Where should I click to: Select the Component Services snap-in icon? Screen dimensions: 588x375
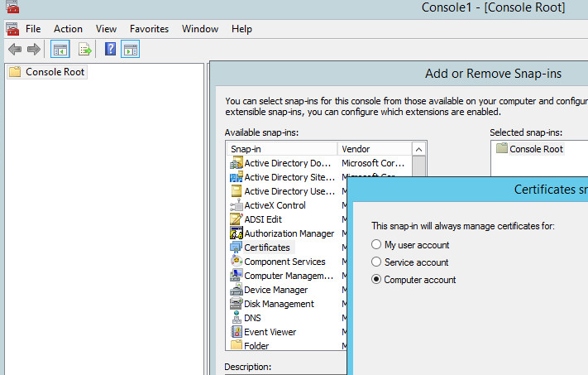[237, 262]
